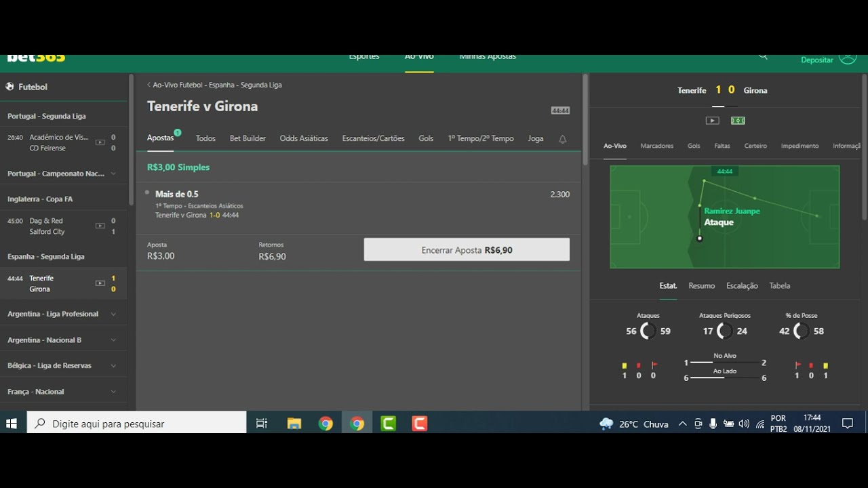
Task: Select the green pitch match-live icon
Action: 738,121
